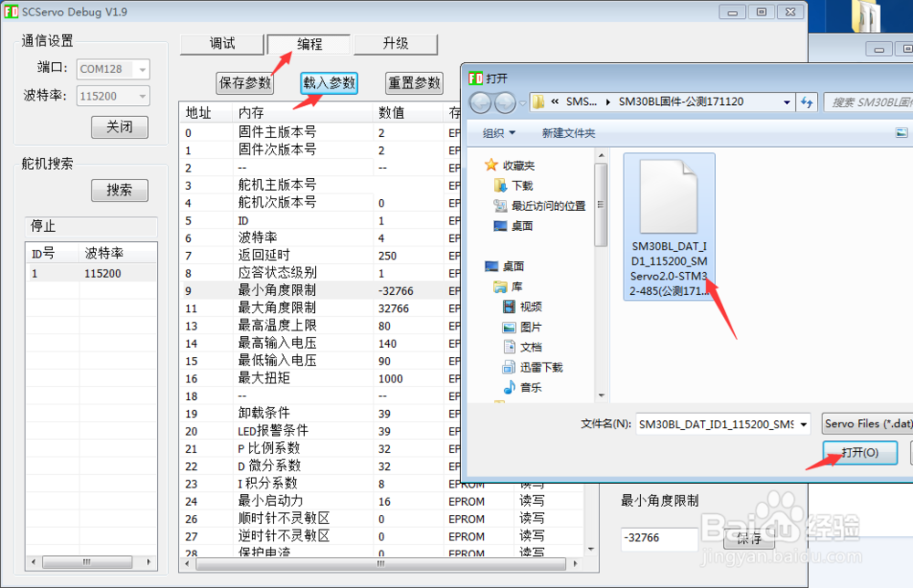Click the 最小角度限制 value field -32766
This screenshot has height=588, width=913.
click(659, 539)
